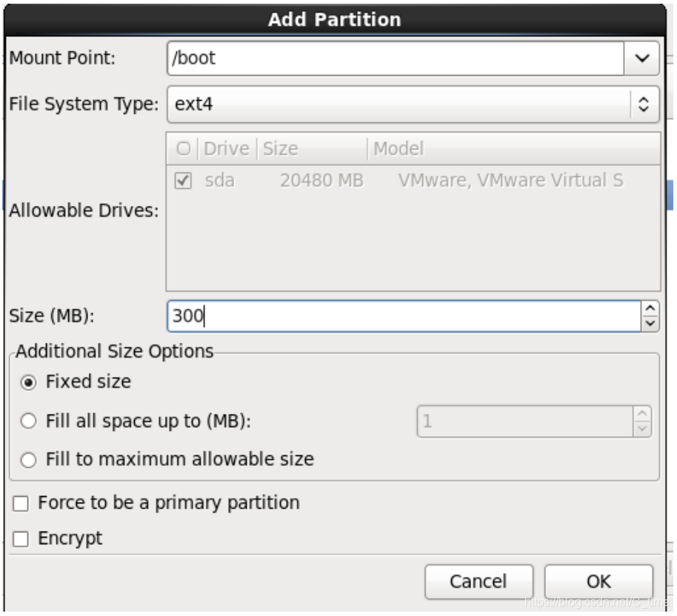Image resolution: width=677 pixels, height=616 pixels.
Task: Enable Force to be a primary partition
Action: coord(21,503)
